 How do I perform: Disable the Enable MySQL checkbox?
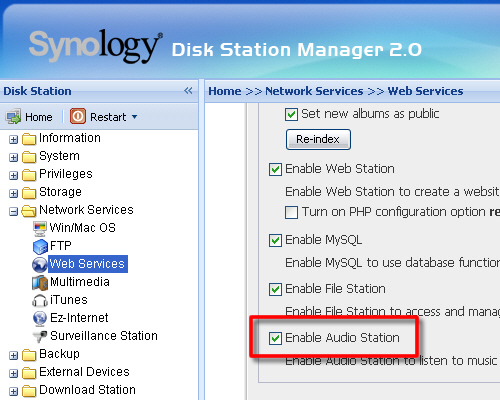[x=275, y=240]
